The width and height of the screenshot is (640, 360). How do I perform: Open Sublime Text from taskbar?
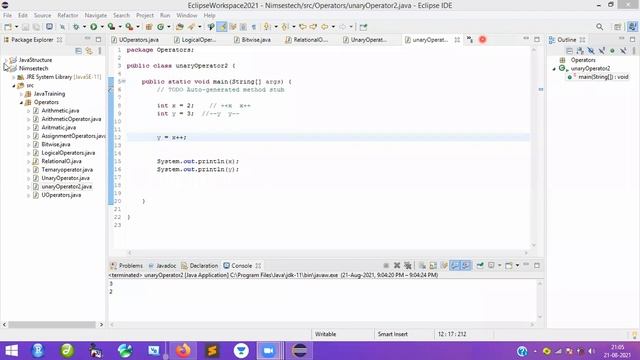(212, 351)
